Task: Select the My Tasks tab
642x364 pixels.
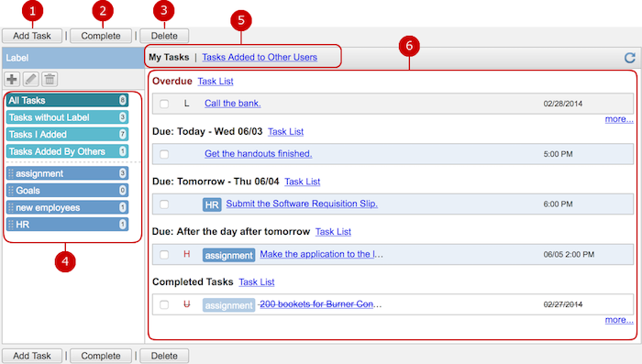Action: [x=169, y=58]
